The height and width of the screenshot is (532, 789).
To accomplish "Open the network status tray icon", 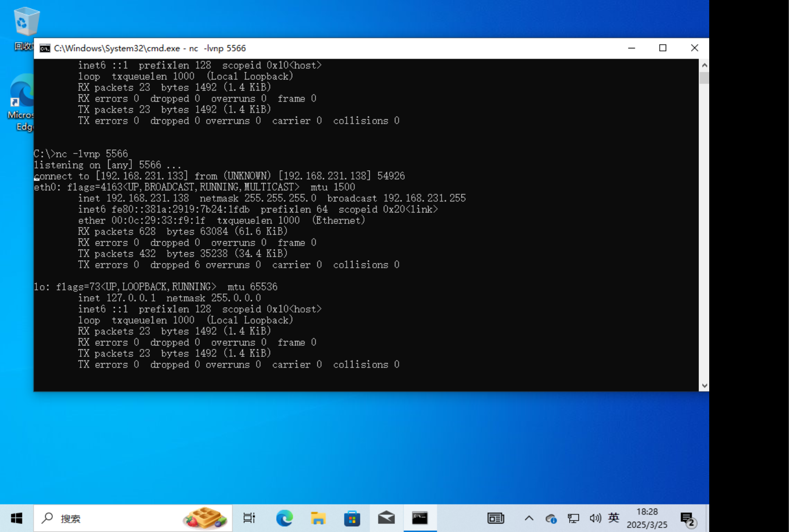I will pos(573,518).
